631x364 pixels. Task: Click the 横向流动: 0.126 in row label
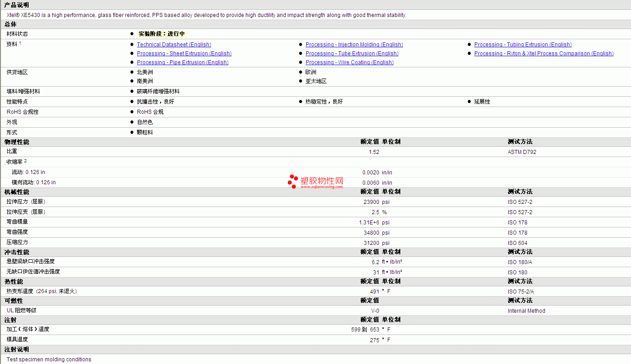point(34,182)
